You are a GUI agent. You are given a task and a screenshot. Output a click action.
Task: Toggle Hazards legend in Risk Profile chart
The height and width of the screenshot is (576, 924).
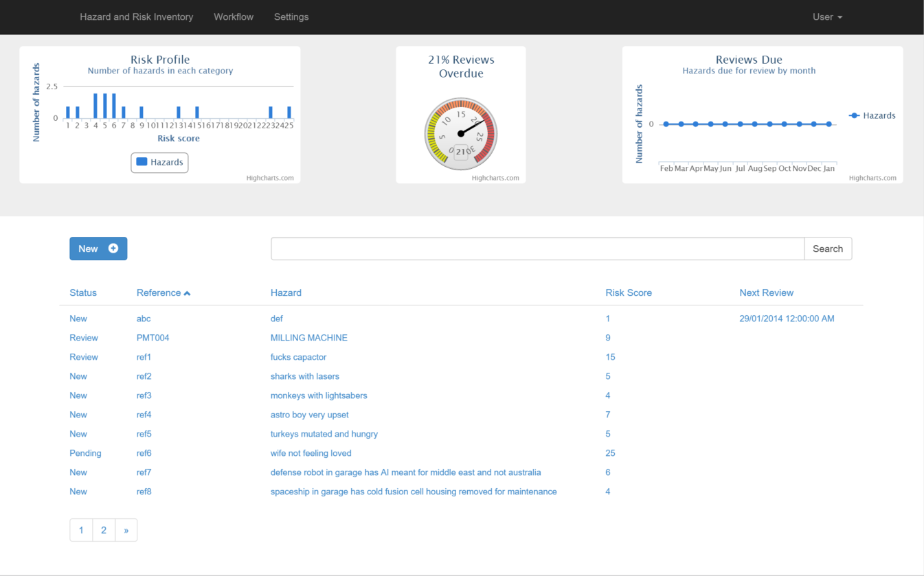point(159,163)
